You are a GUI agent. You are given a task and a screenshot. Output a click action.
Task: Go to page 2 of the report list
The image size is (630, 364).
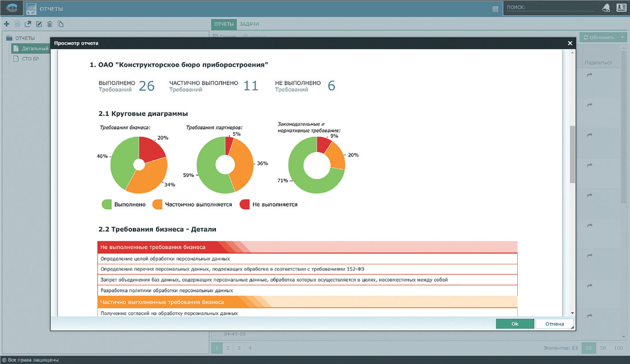[x=228, y=348]
